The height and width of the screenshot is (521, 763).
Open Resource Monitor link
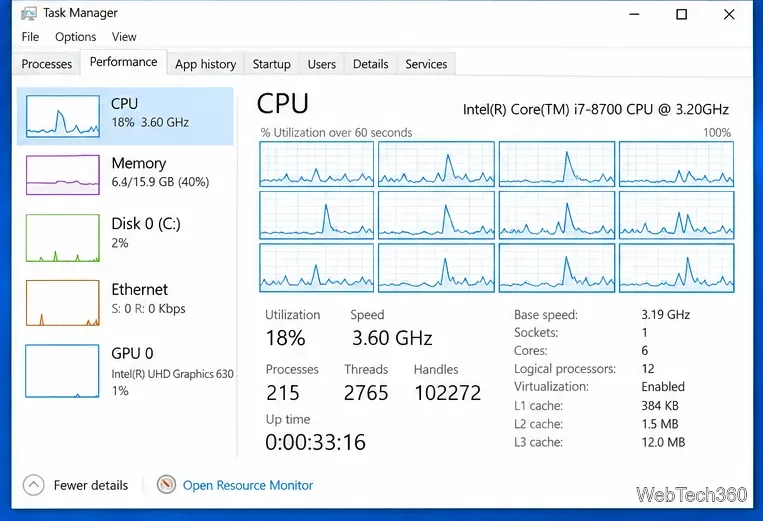pos(248,485)
